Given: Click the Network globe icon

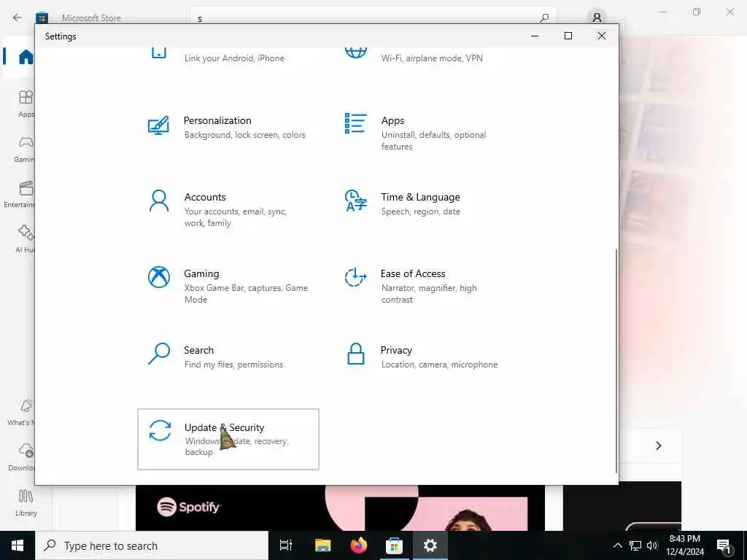Looking at the screenshot, I should coord(355,52).
